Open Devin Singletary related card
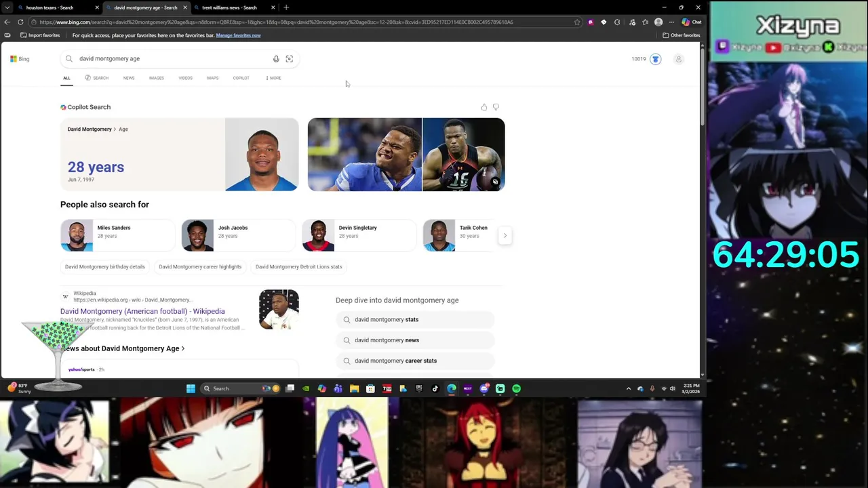The height and width of the screenshot is (488, 868). [x=359, y=235]
